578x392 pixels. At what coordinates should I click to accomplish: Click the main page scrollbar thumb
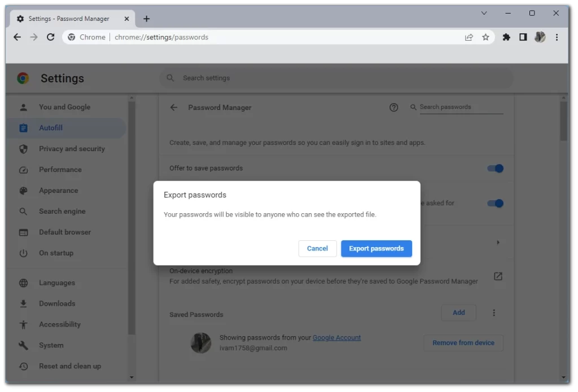[563, 122]
